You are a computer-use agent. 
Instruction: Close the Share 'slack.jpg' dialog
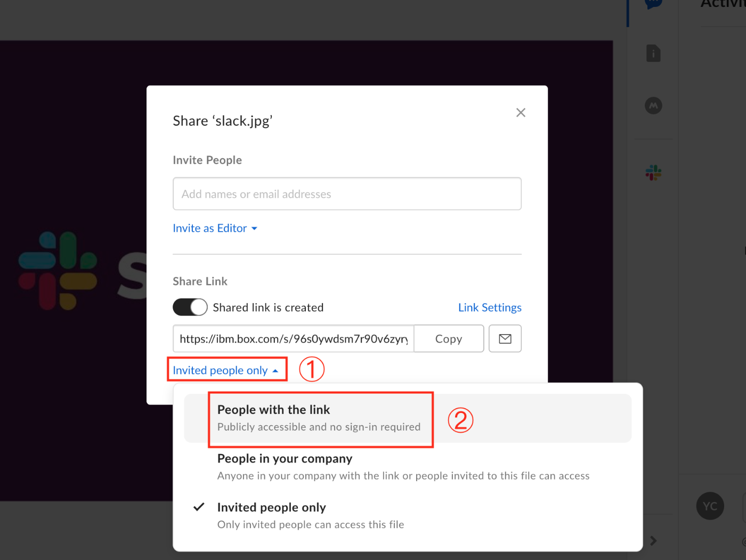point(521,112)
